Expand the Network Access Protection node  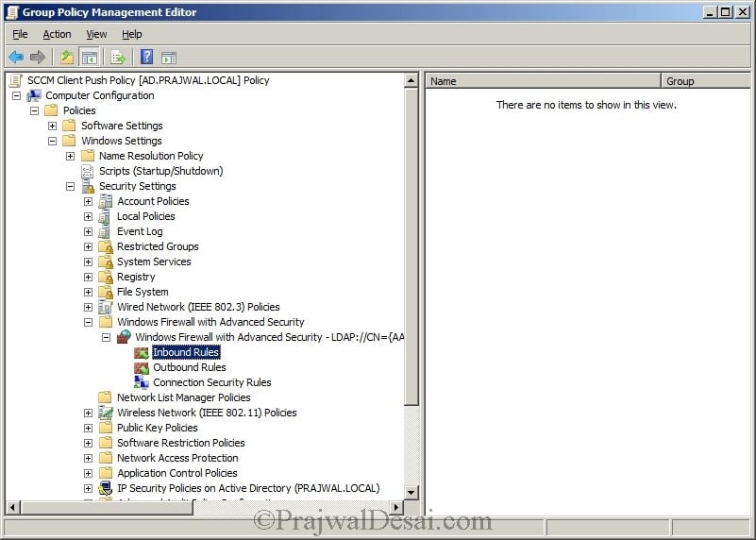pos(88,458)
